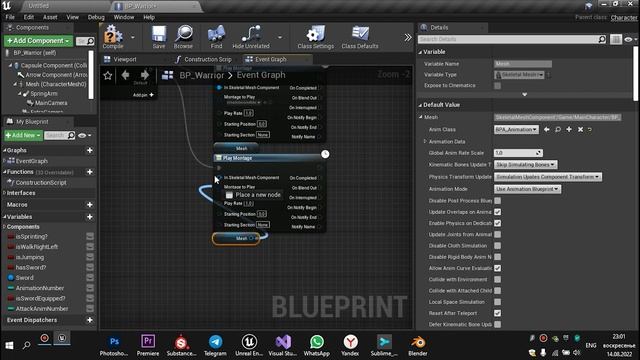Viewport: 640px width, 360px height.
Task: Bookmark graph with star icon
Action: (x=108, y=76)
